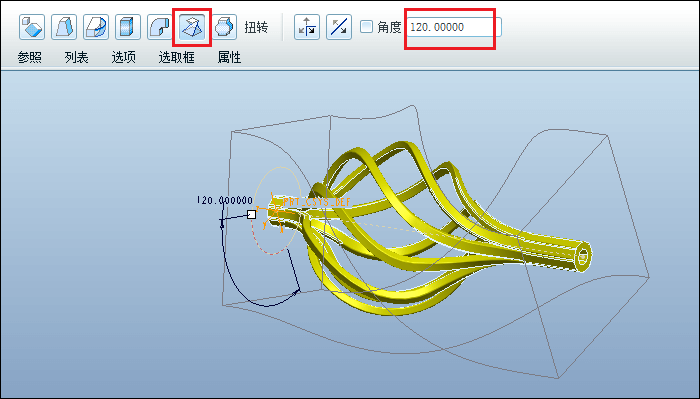Click the reverse twist direction icon
The height and width of the screenshot is (399, 700).
(x=339, y=27)
